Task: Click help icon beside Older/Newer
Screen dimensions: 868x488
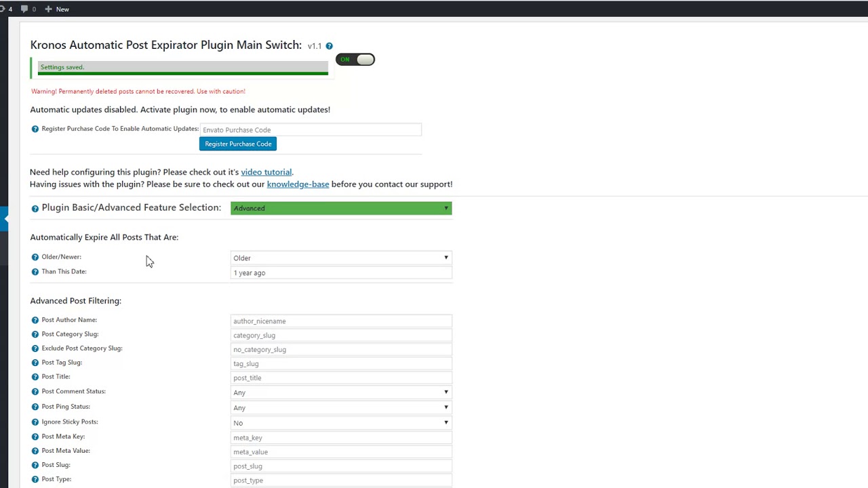Action: click(x=35, y=257)
